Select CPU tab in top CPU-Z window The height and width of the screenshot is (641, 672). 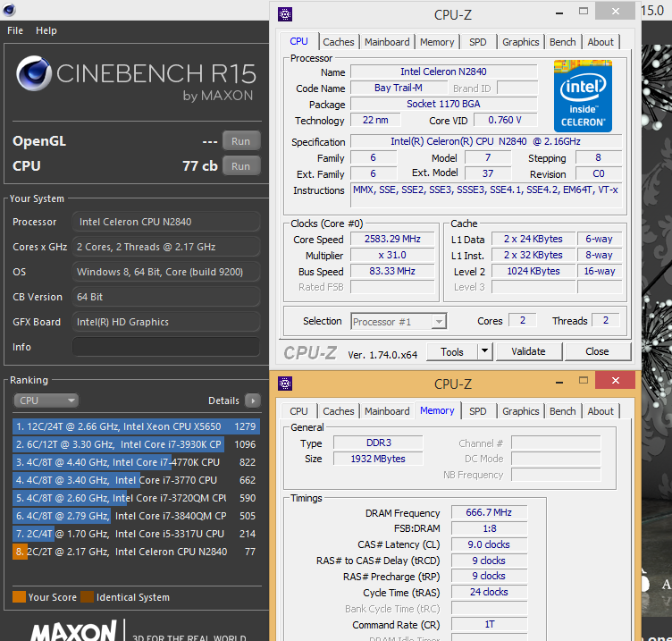point(298,41)
